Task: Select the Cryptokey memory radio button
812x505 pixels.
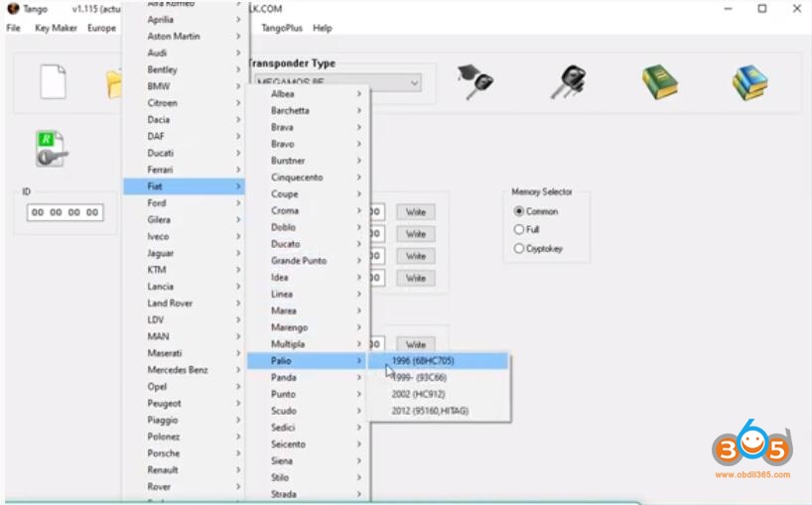Action: [519, 248]
